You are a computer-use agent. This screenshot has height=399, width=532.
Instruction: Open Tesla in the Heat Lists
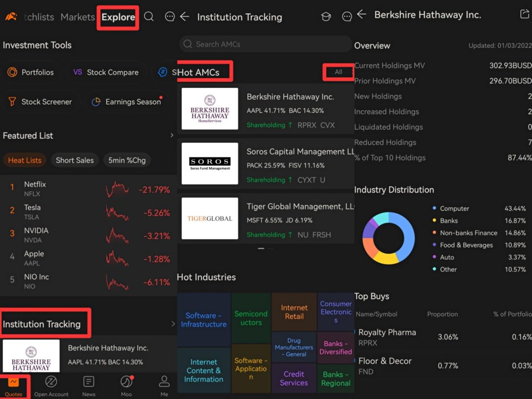pos(89,212)
